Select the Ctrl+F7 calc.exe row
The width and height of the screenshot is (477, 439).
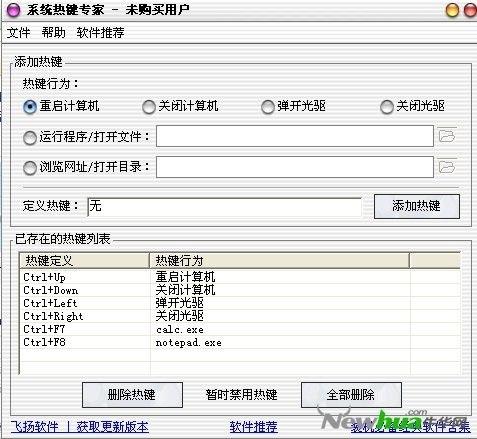pyautogui.click(x=240, y=330)
